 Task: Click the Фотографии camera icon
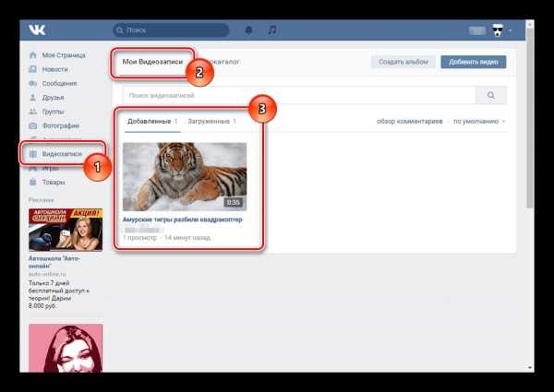click(33, 125)
